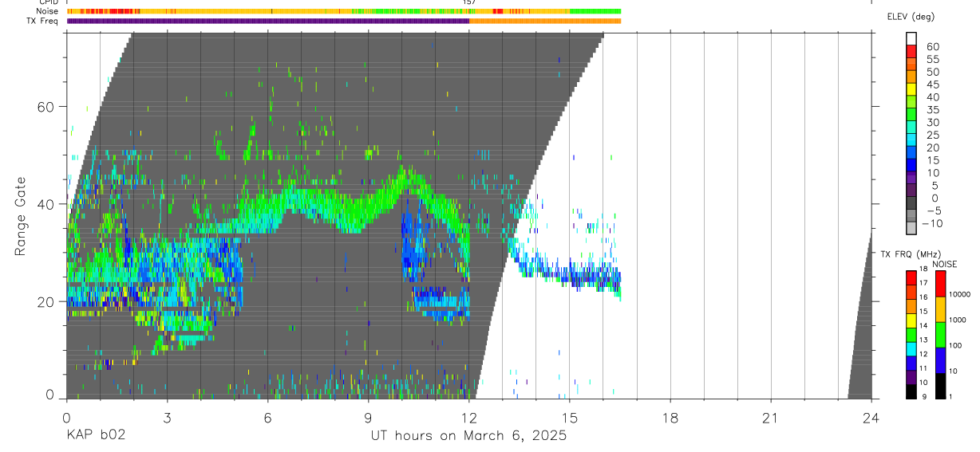The height and width of the screenshot is (452, 980).
Task: Click the '3' hour tick on the UT axis
Action: pyautogui.click(x=167, y=419)
